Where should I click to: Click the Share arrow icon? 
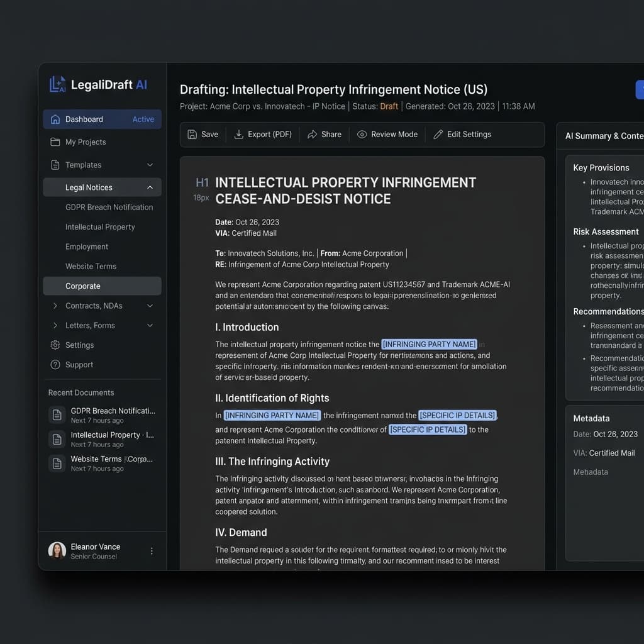coord(312,135)
